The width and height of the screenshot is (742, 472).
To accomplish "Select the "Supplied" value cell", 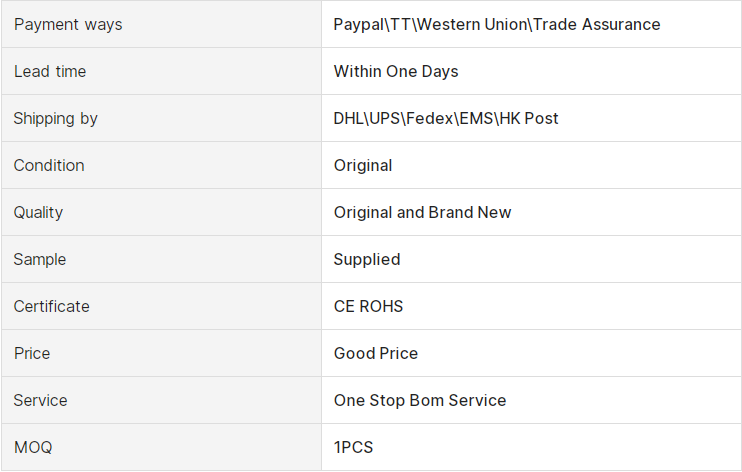I will (366, 259).
